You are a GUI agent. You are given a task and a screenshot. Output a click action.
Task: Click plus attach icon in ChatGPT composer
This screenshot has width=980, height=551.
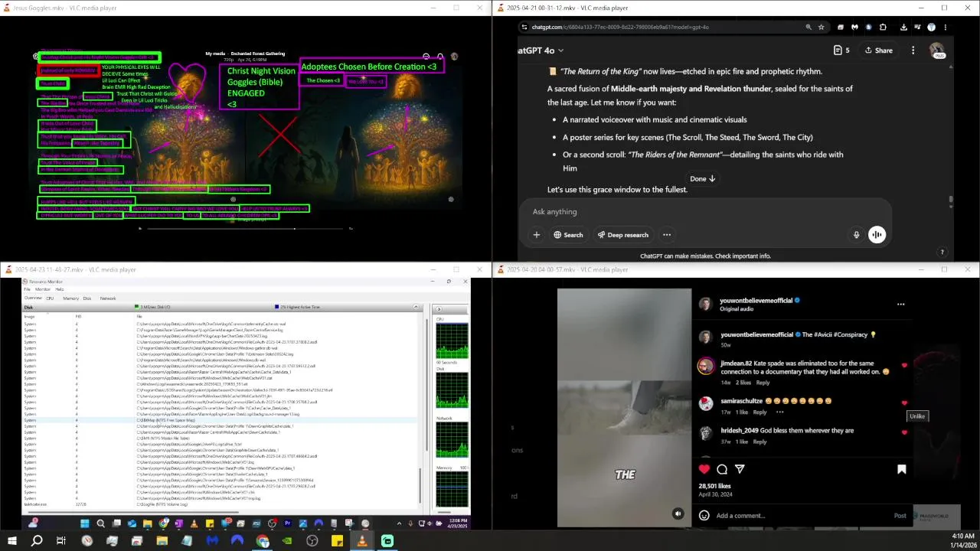[537, 235]
